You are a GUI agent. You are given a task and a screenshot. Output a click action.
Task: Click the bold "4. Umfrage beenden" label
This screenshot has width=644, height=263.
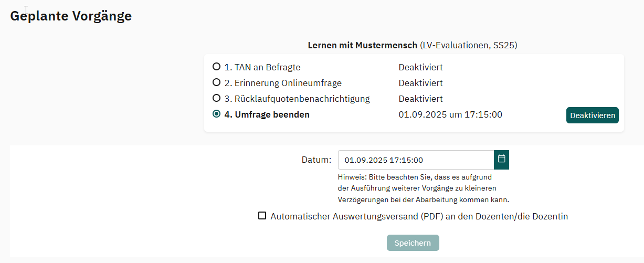tap(267, 114)
